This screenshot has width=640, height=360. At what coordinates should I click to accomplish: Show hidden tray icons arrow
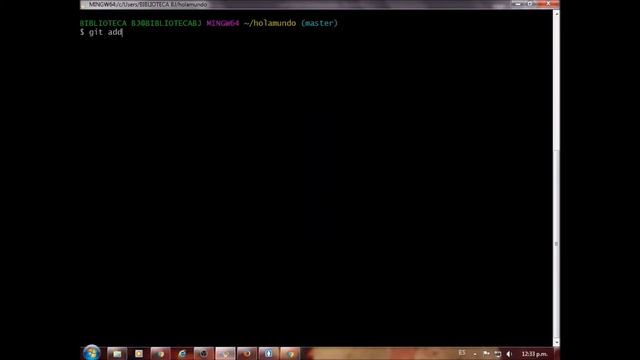point(475,354)
